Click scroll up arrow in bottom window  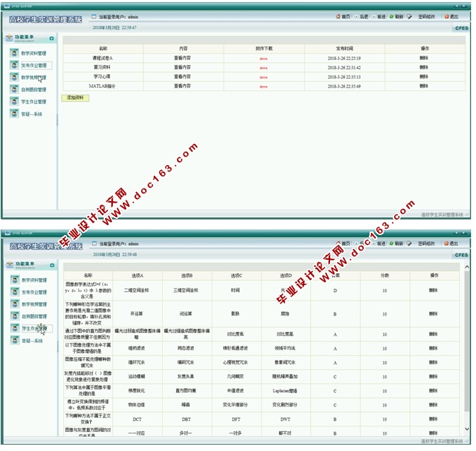(x=467, y=267)
